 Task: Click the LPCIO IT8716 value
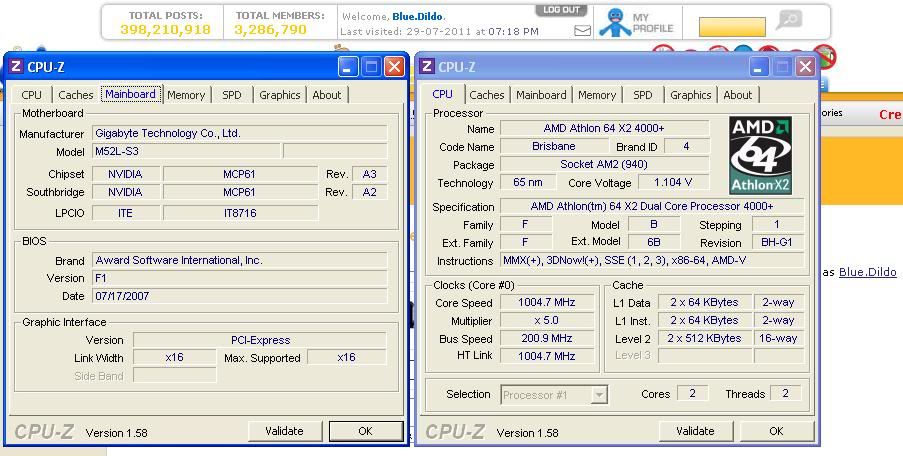click(x=240, y=213)
